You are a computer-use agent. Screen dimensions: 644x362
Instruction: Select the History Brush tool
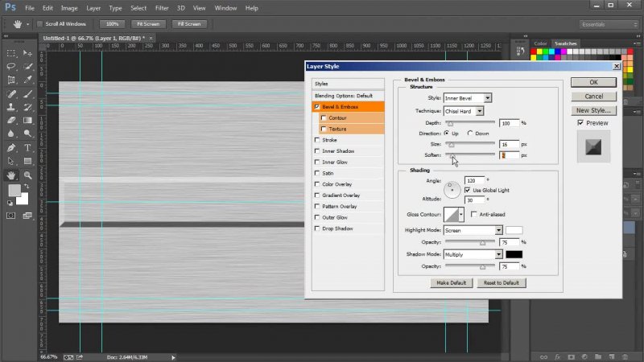[27, 107]
